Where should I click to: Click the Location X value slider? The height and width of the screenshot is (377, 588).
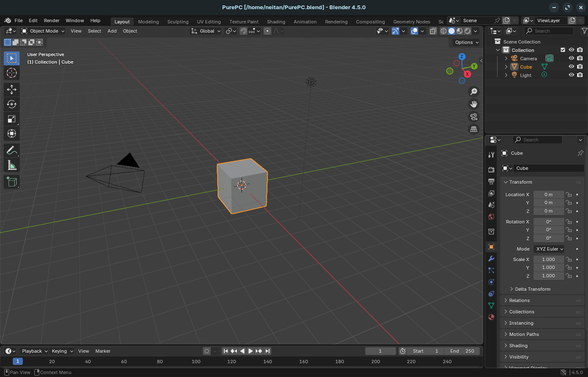pos(549,194)
